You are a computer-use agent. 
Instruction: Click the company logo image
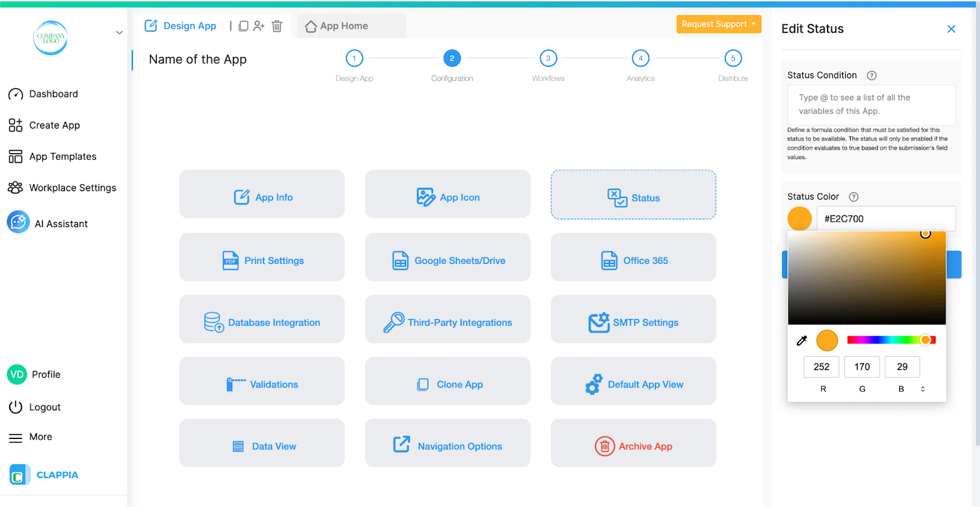click(50, 37)
